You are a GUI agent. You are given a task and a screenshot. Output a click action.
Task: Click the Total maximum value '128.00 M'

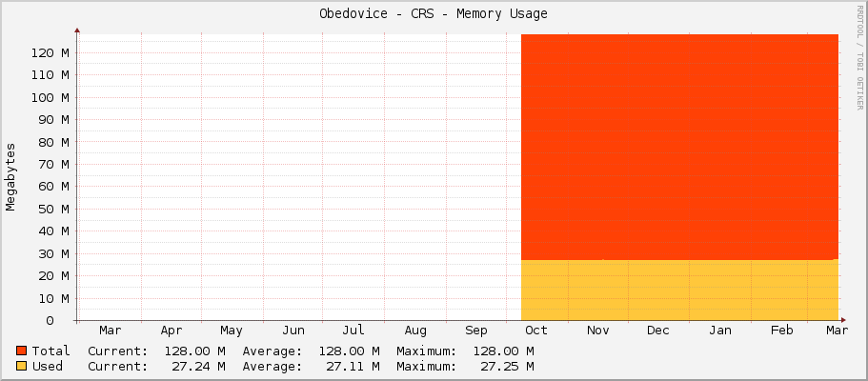tap(504, 351)
